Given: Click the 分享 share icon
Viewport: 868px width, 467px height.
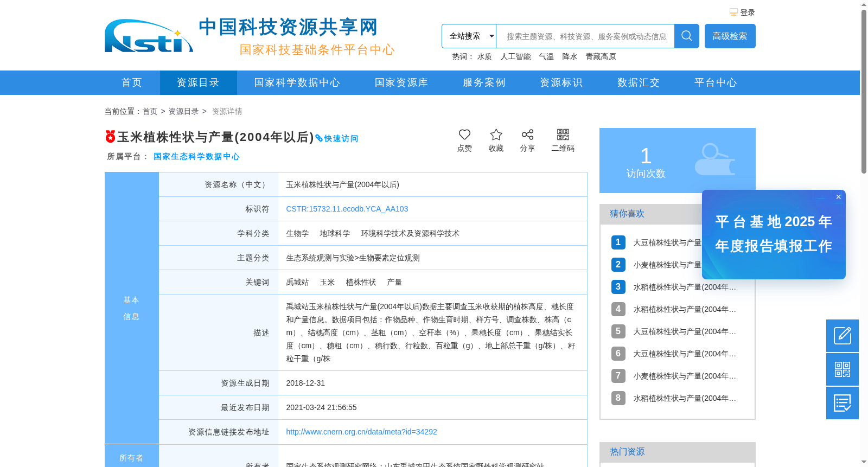Looking at the screenshot, I should coord(527,135).
